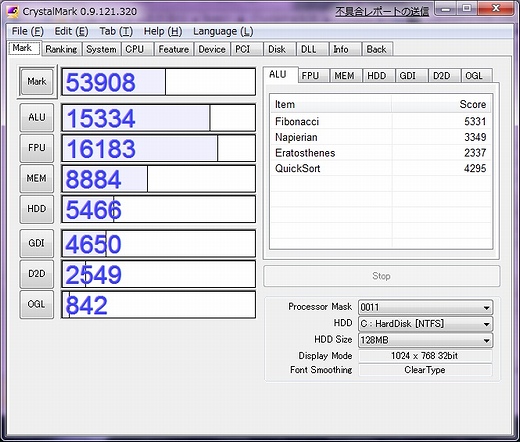The height and width of the screenshot is (442, 520).
Task: Switch to the System tab
Action: [x=101, y=49]
